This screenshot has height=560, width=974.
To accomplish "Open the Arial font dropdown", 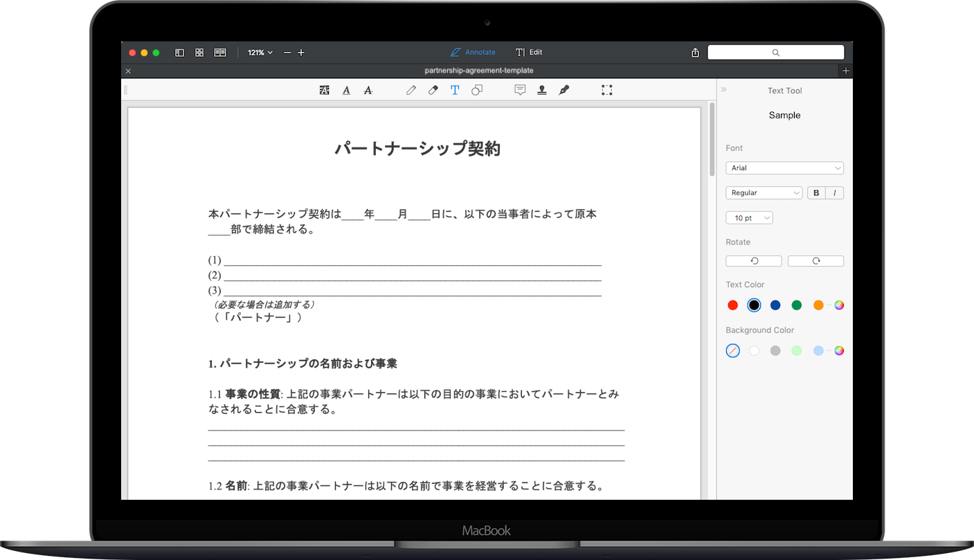I will (784, 168).
